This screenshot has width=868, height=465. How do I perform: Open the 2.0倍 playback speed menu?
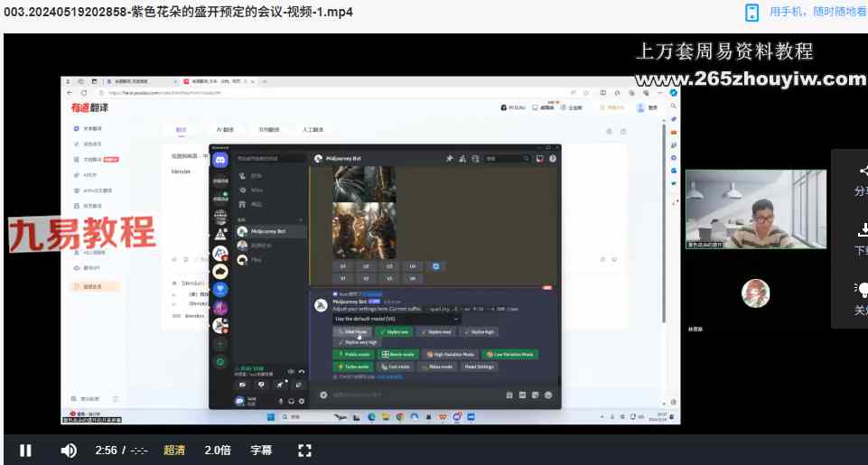click(x=218, y=451)
